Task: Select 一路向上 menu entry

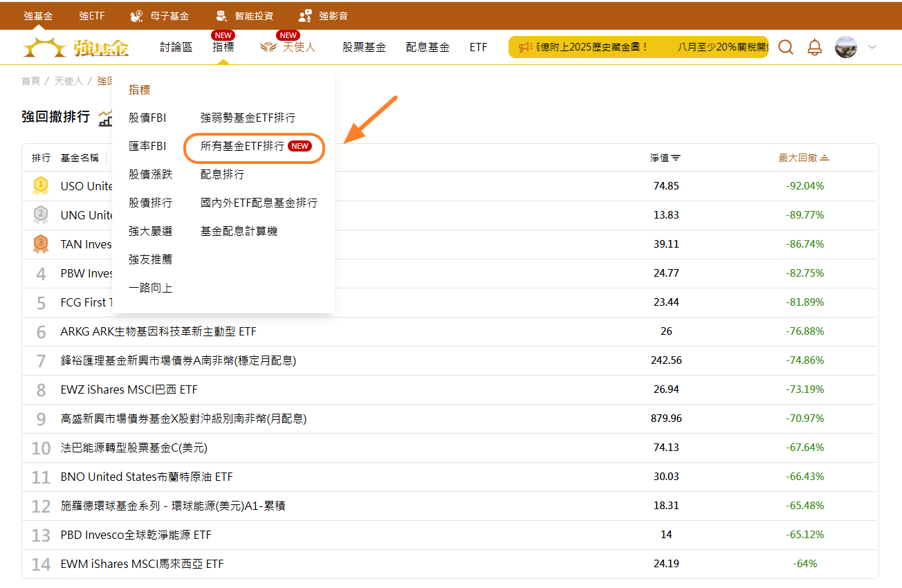Action: (x=150, y=288)
